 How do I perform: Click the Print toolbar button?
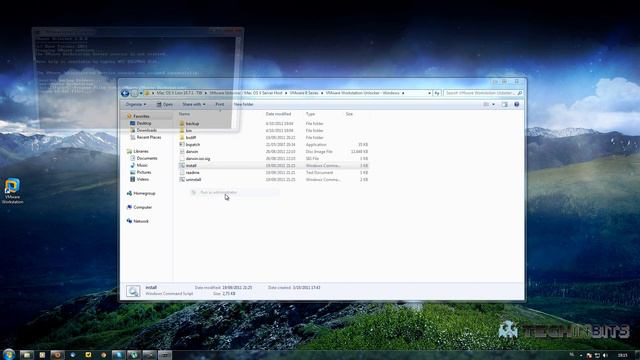click(220, 104)
